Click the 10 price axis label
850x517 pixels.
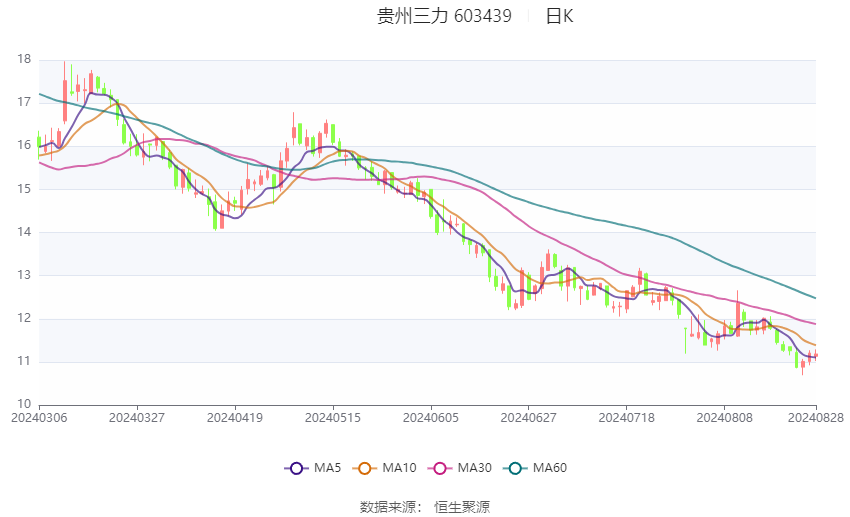coord(24,404)
